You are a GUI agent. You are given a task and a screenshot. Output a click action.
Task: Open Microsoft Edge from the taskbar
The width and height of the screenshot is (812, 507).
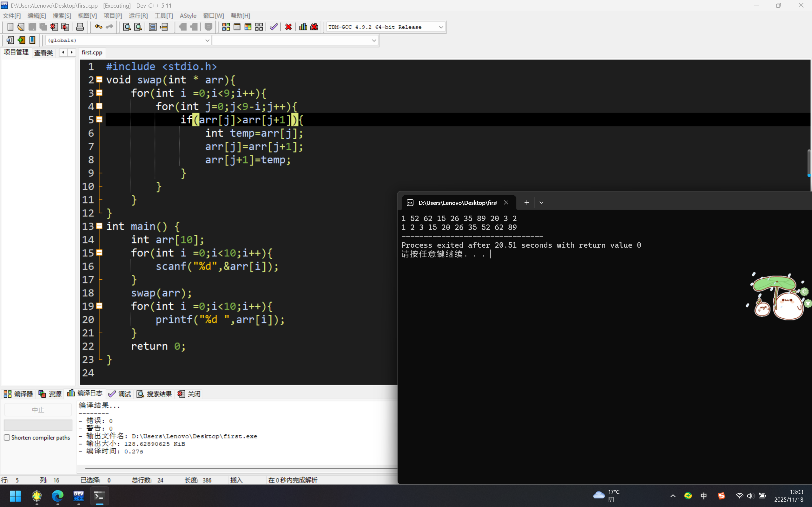click(x=58, y=496)
